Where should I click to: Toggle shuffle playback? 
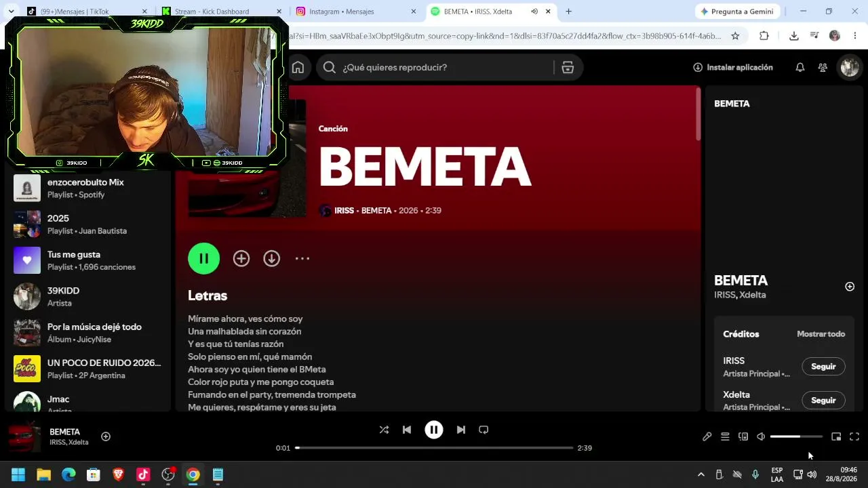[x=384, y=430]
